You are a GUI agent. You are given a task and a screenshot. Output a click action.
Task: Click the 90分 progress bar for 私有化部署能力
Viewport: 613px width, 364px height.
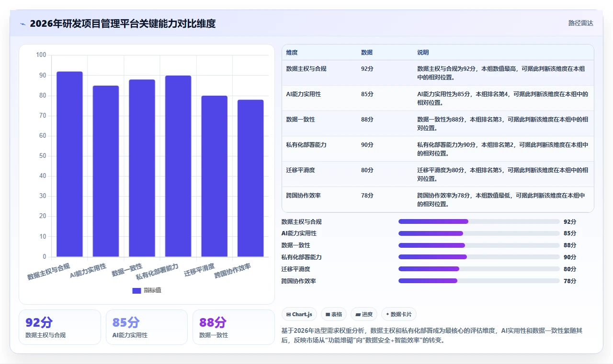[479, 257]
